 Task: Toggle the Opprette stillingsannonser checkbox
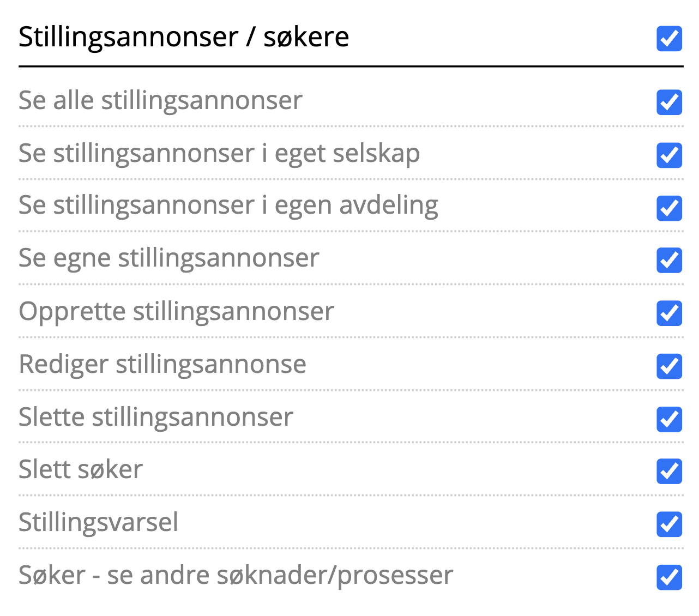pyautogui.click(x=669, y=313)
